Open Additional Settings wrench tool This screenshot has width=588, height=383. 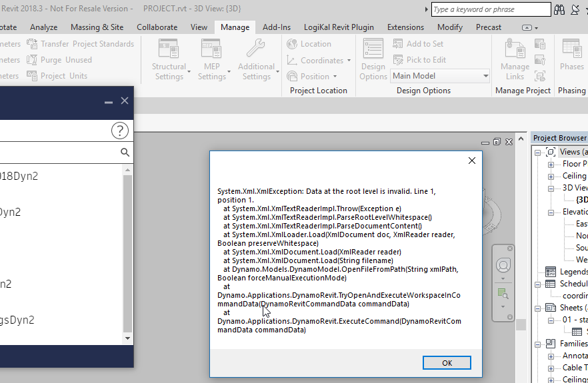tap(256, 60)
